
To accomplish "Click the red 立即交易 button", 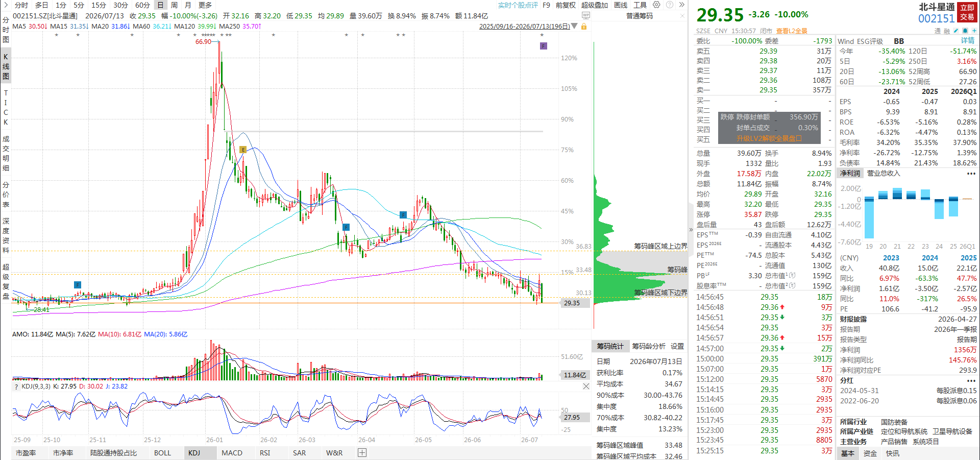I will tap(967, 12).
